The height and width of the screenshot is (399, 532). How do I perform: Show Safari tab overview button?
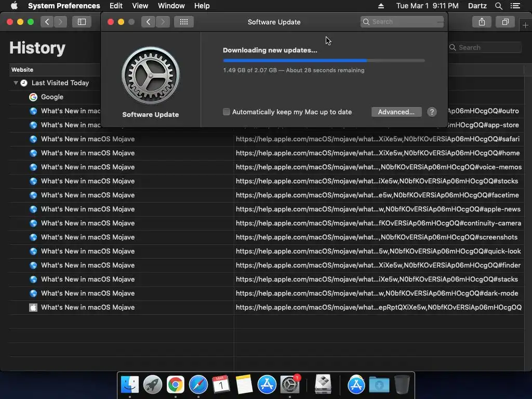505,22
